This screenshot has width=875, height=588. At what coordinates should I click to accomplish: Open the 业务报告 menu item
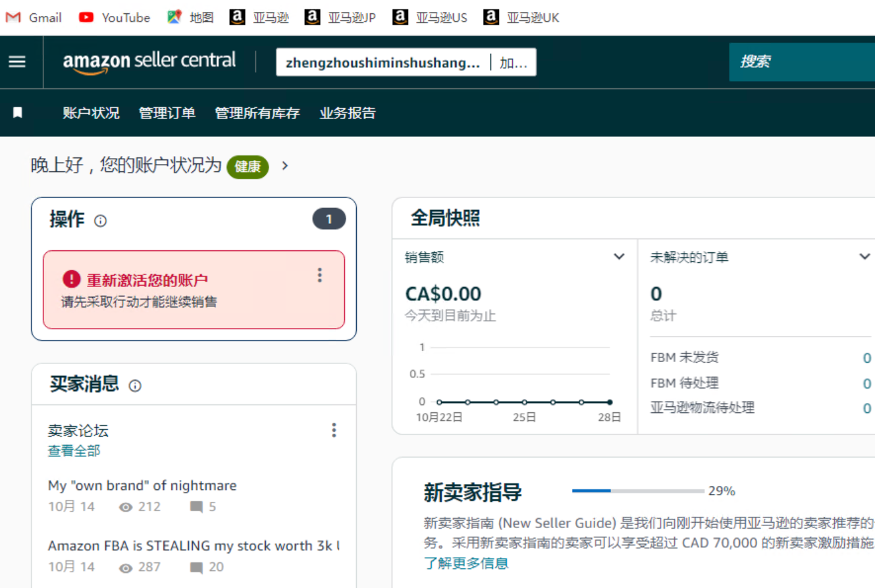pos(348,113)
